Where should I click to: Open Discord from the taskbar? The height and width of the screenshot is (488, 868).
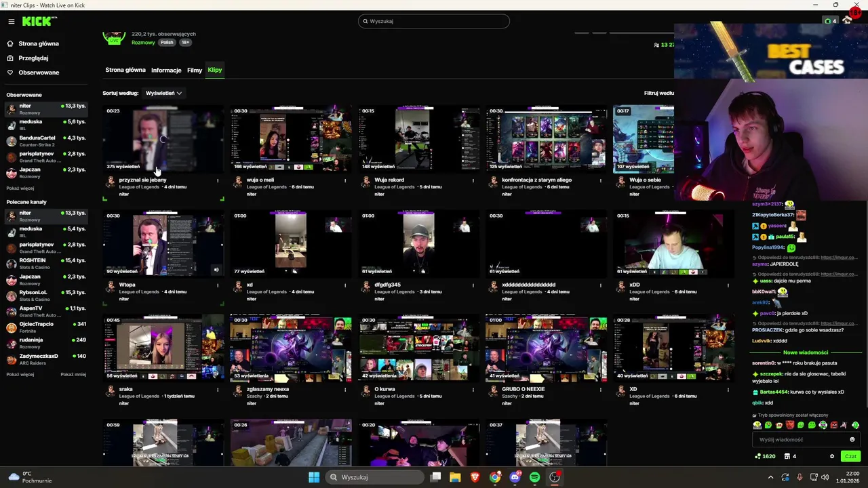click(515, 477)
